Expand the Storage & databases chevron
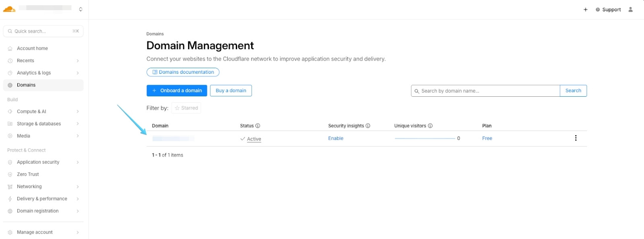The width and height of the screenshot is (644, 239). [78, 124]
